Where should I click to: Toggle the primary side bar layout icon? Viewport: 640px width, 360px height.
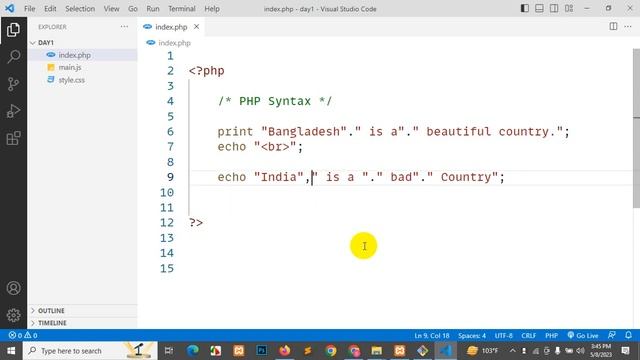point(525,8)
